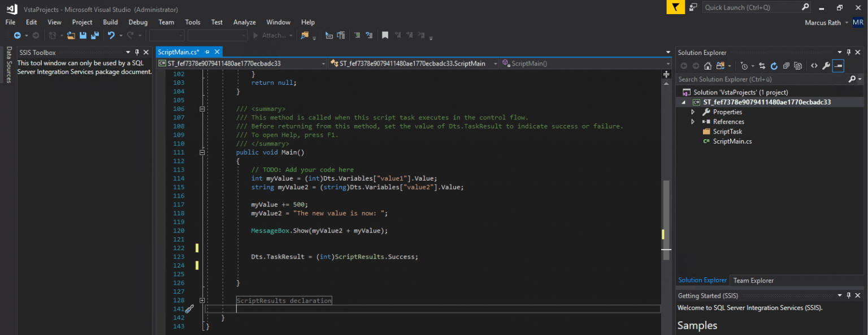This screenshot has width=868, height=335.
Task: Click the Attach button in the toolbar
Action: (x=272, y=35)
